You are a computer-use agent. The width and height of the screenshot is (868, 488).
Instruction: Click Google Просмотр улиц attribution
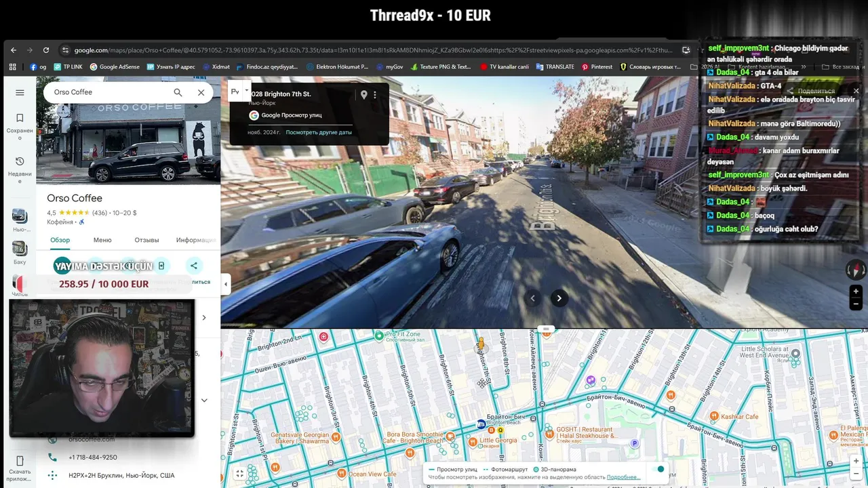[285, 115]
